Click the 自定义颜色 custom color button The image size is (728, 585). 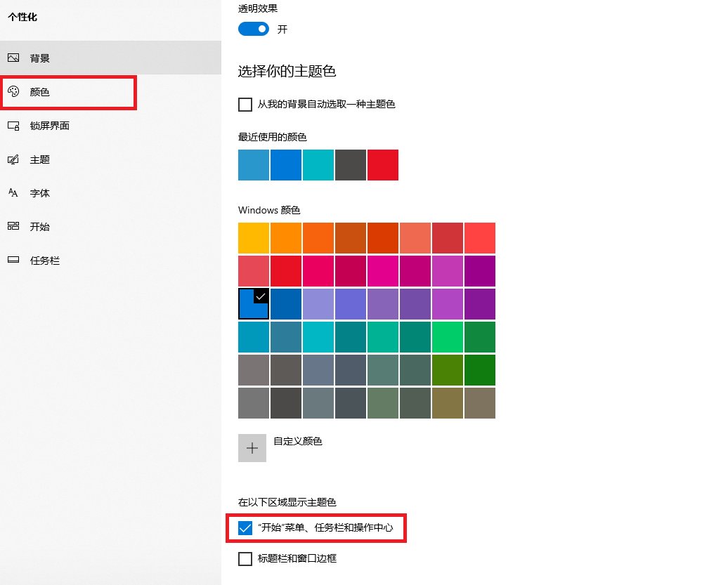click(x=298, y=441)
